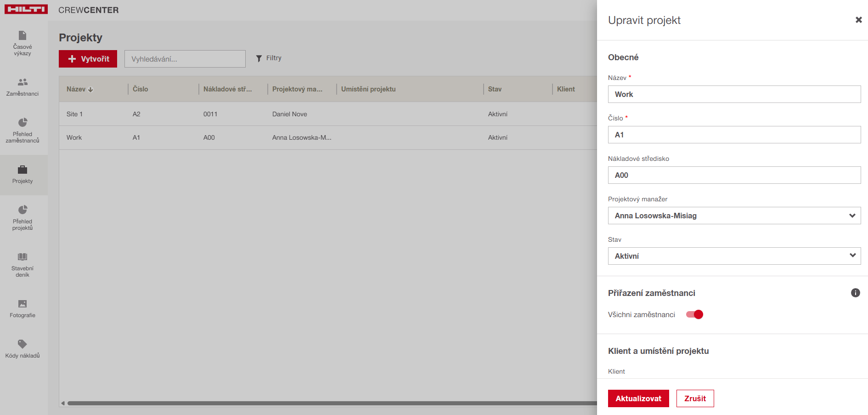Viewport: 868px width, 415px height.
Task: Toggle the Všichni zaměstnanci switch off
Action: pyautogui.click(x=694, y=314)
